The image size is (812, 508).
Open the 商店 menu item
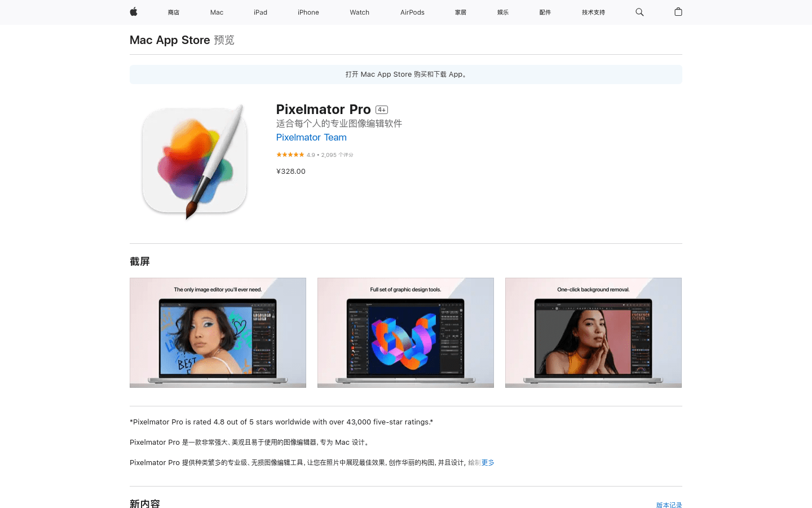pyautogui.click(x=174, y=12)
